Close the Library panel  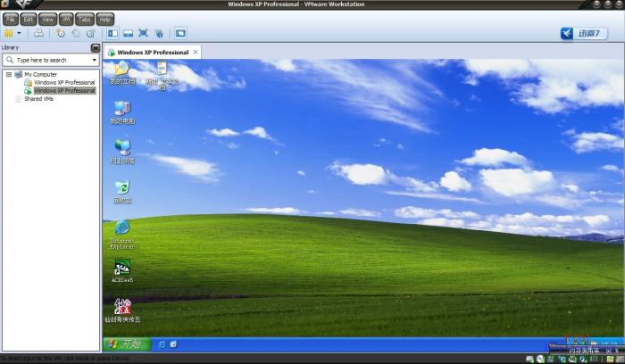(96, 48)
